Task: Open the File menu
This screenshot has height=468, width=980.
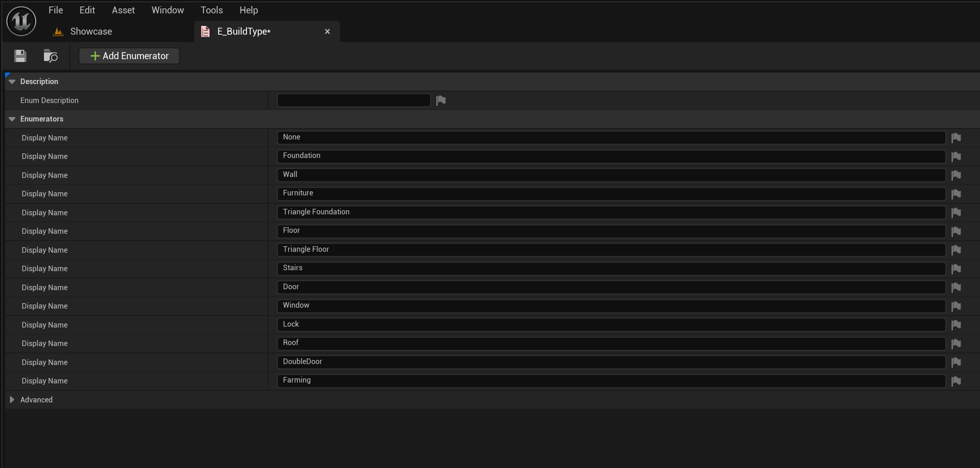Action: (55, 10)
